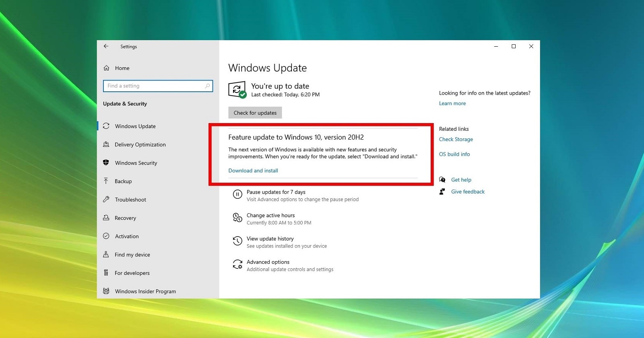Click the Backup upload arrow icon
Image resolution: width=644 pixels, height=338 pixels.
pos(106,181)
